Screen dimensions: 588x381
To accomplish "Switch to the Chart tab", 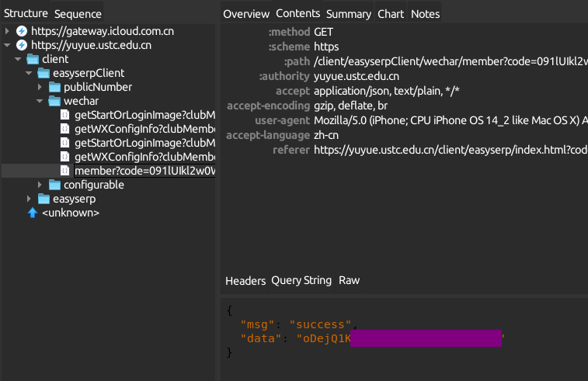I will coord(391,14).
